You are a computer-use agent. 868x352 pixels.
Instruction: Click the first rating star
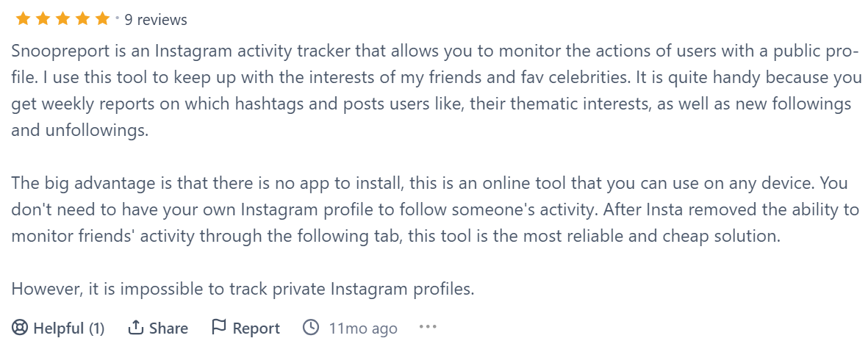(22, 19)
